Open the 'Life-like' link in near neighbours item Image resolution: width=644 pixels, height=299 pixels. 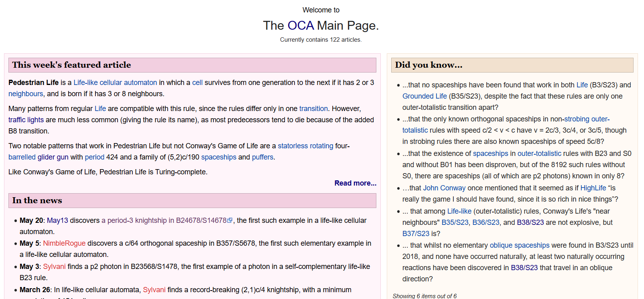click(x=459, y=211)
